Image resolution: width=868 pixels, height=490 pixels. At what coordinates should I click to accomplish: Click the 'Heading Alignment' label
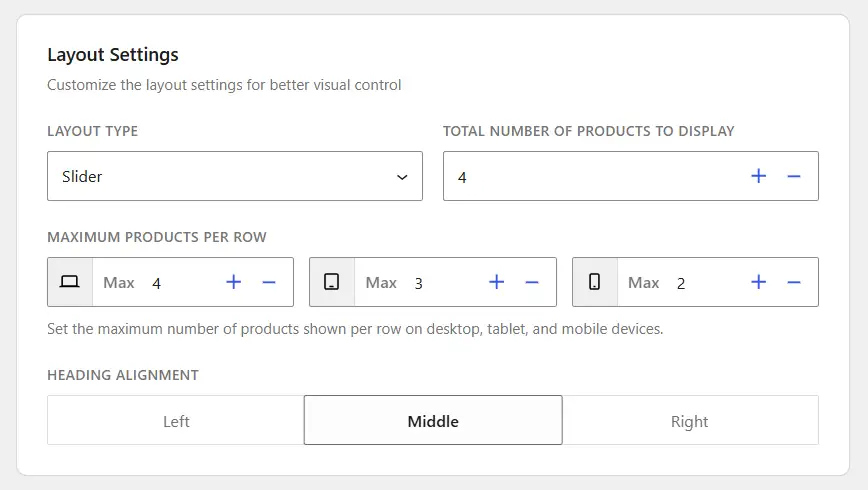123,375
